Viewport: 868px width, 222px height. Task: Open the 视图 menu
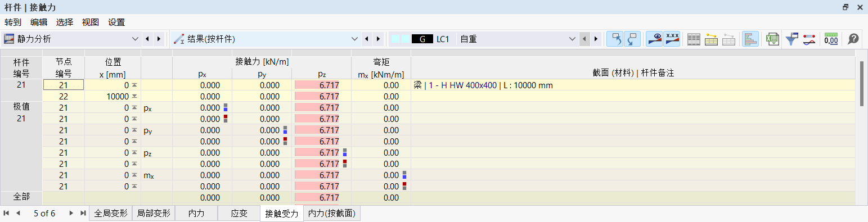[91, 22]
